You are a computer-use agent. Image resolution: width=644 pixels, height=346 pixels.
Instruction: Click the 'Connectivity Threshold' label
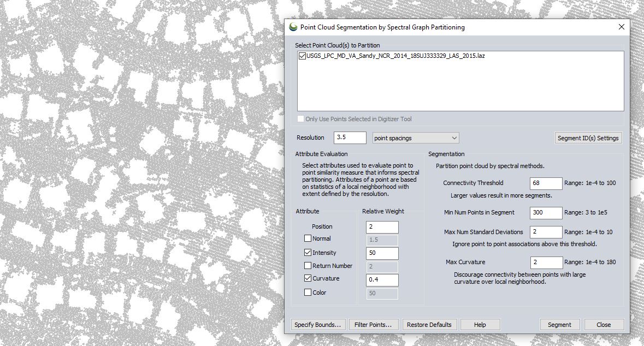click(x=472, y=183)
